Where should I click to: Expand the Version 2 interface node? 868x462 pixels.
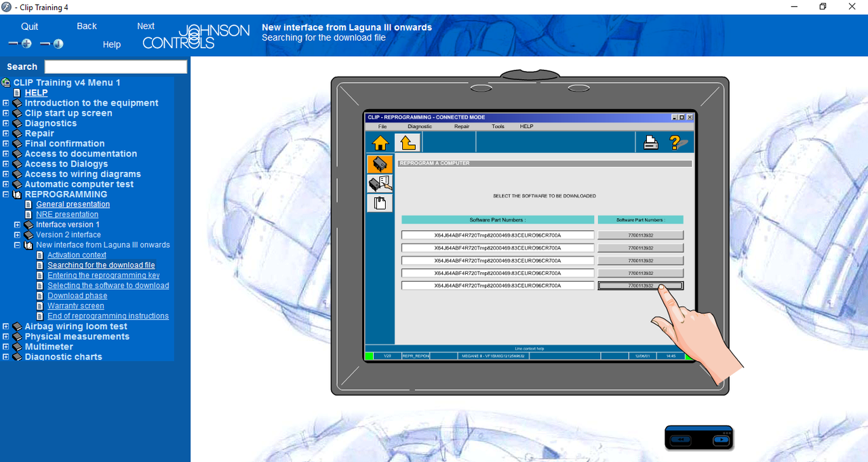[18, 235]
